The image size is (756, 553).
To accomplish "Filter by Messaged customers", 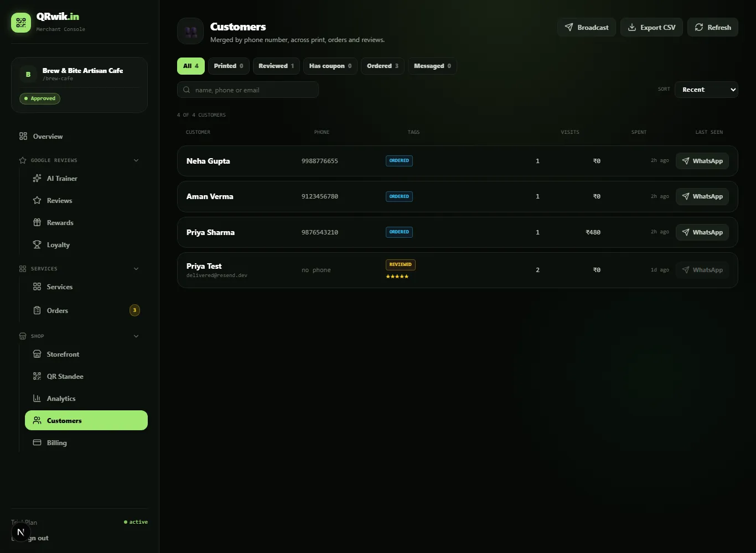I will click(x=432, y=66).
